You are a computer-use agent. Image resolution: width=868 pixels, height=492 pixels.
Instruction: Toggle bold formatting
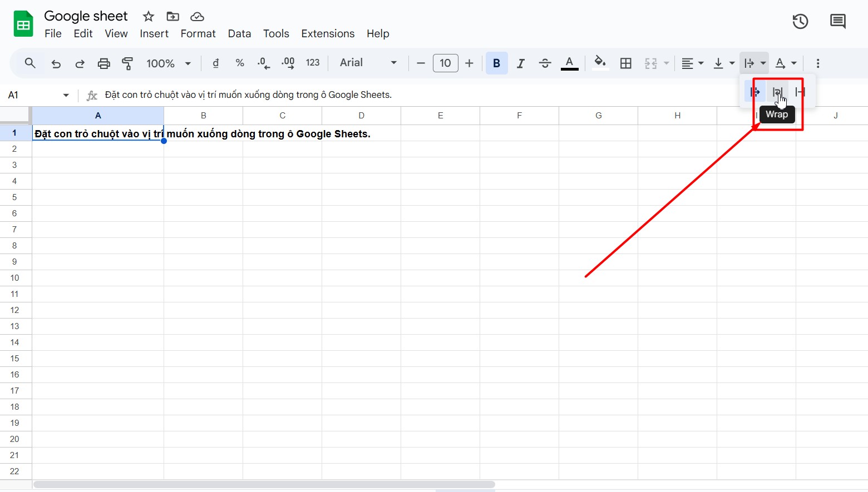point(496,63)
